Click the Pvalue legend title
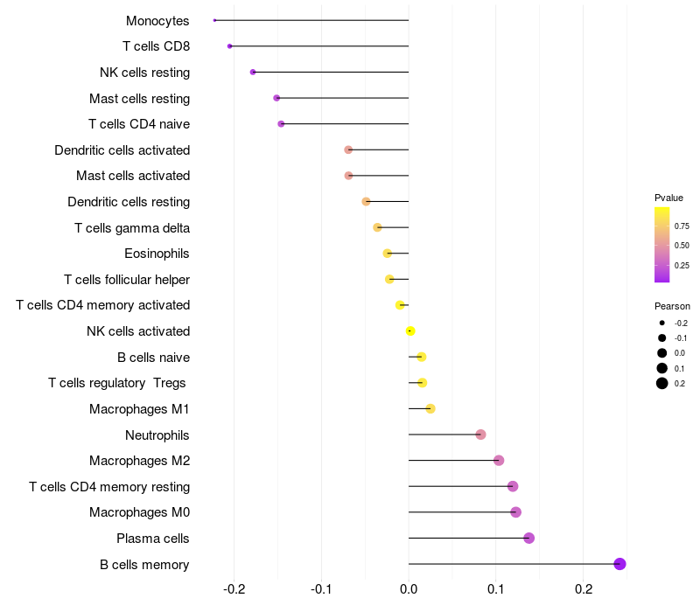 click(668, 198)
